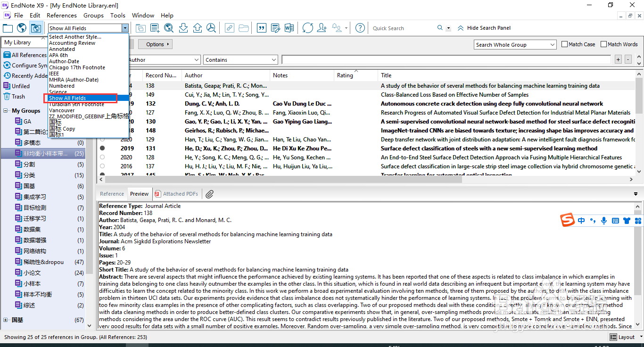Open the preview panel menu arrow

pyautogui.click(x=636, y=194)
